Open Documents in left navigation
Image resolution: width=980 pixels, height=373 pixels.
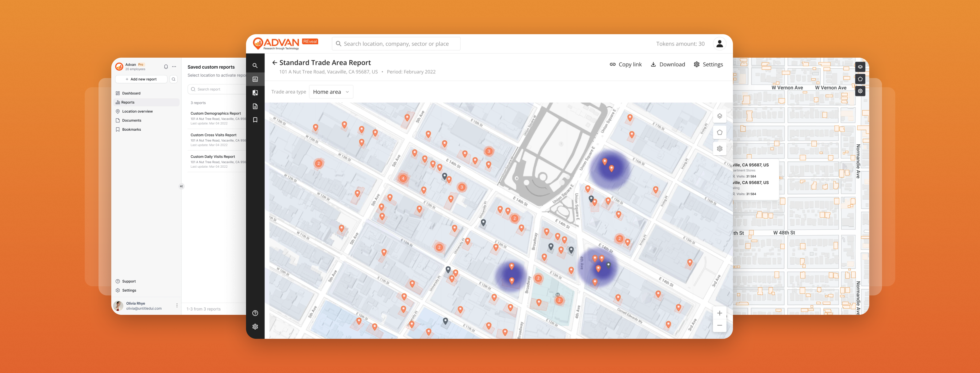pos(146,120)
